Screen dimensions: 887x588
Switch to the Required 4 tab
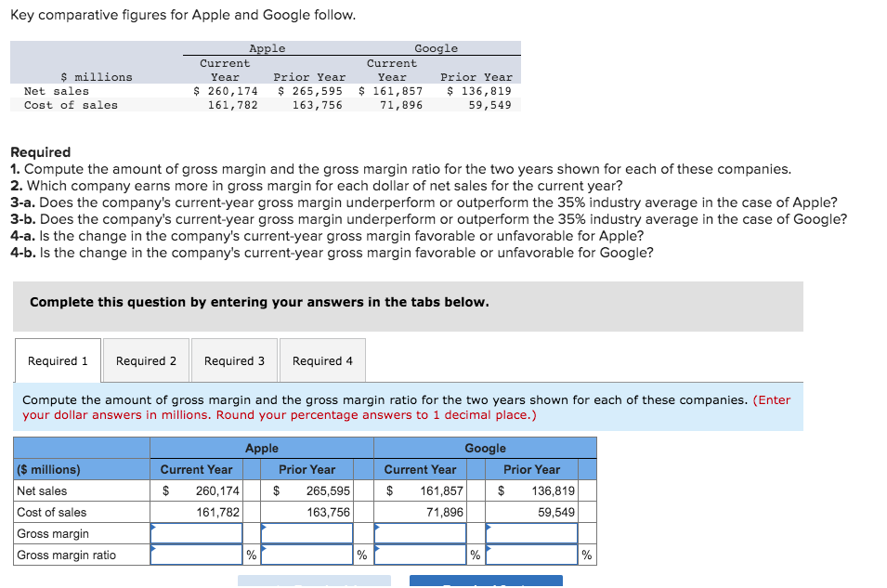point(321,360)
